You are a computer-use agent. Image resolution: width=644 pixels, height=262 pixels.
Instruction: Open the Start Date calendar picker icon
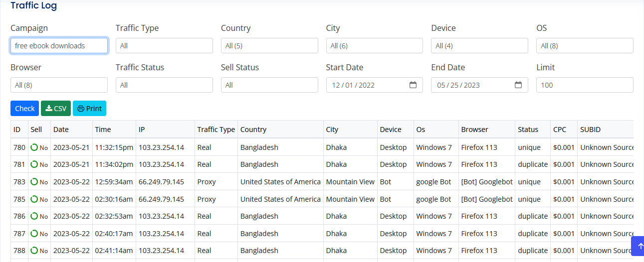[413, 85]
